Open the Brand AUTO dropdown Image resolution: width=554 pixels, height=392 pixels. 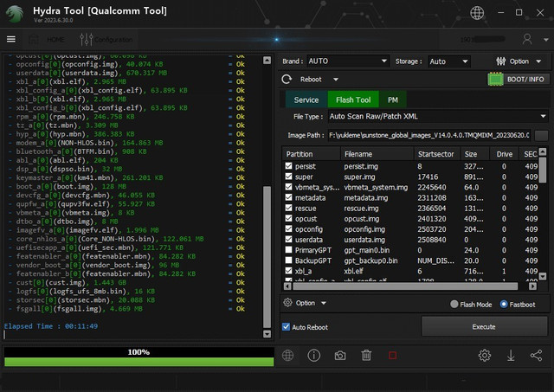(348, 61)
